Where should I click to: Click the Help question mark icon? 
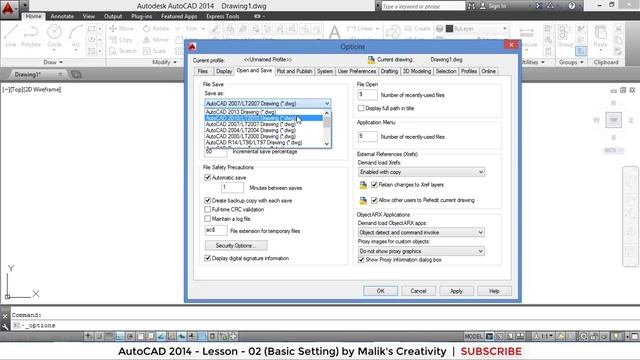tap(571, 6)
